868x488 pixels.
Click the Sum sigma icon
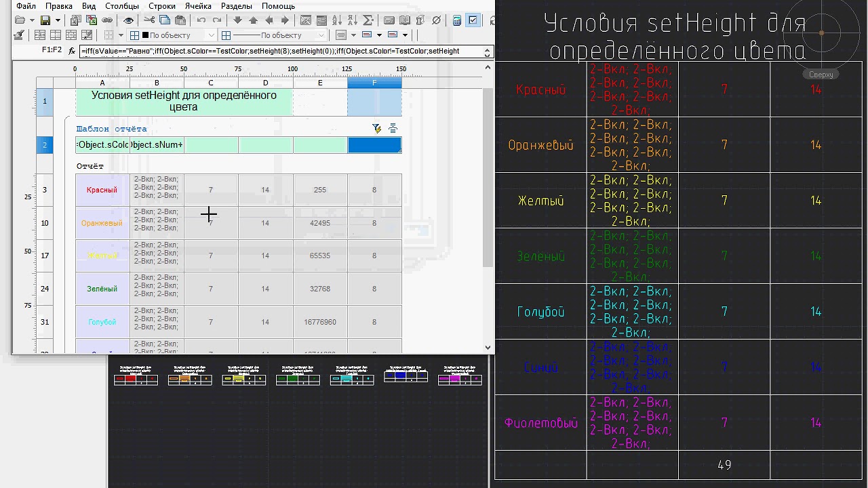coord(368,20)
